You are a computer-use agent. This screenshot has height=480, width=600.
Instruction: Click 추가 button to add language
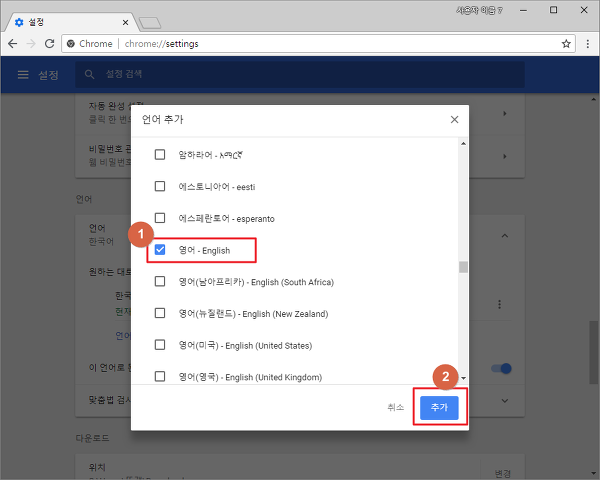[x=439, y=407]
